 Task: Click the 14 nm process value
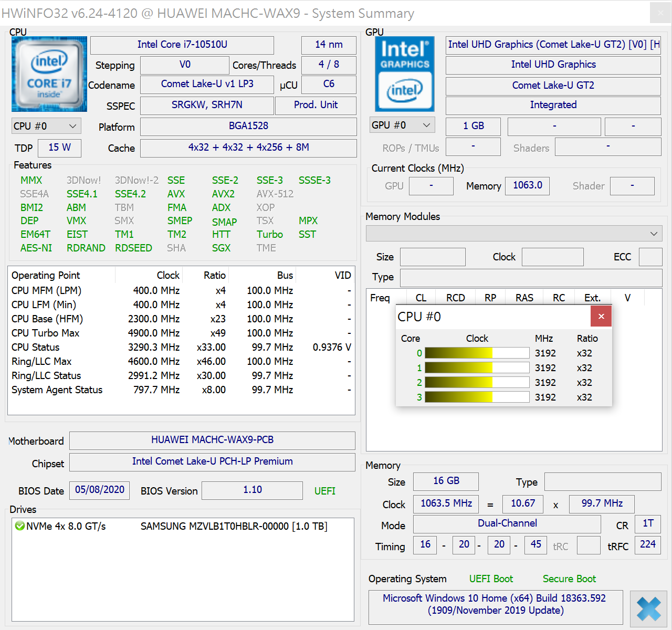pyautogui.click(x=329, y=45)
